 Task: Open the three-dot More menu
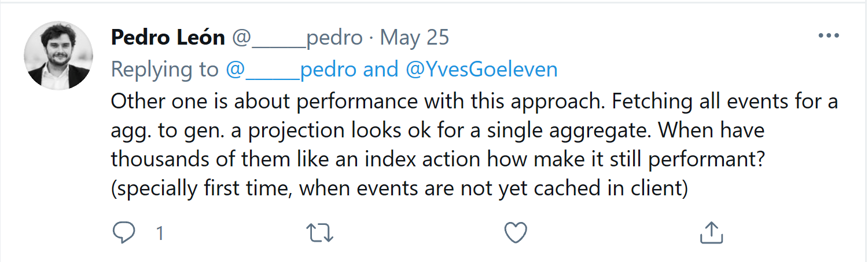point(829,36)
